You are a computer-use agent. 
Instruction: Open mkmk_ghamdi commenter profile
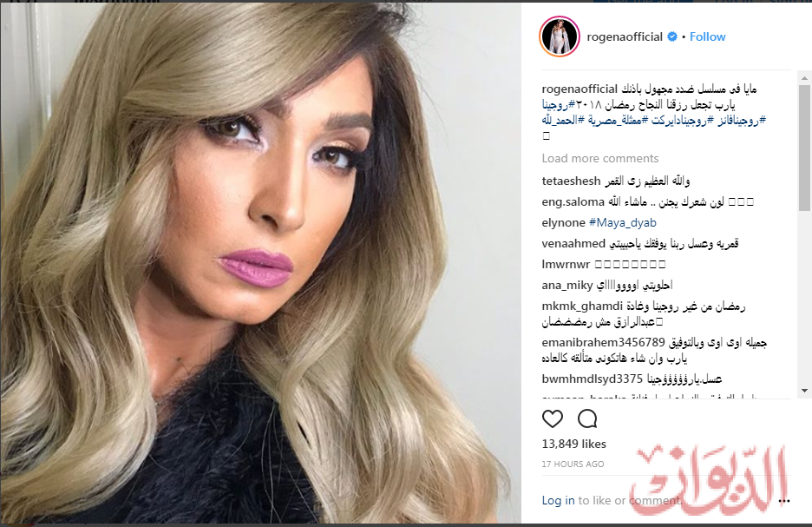coord(581,306)
